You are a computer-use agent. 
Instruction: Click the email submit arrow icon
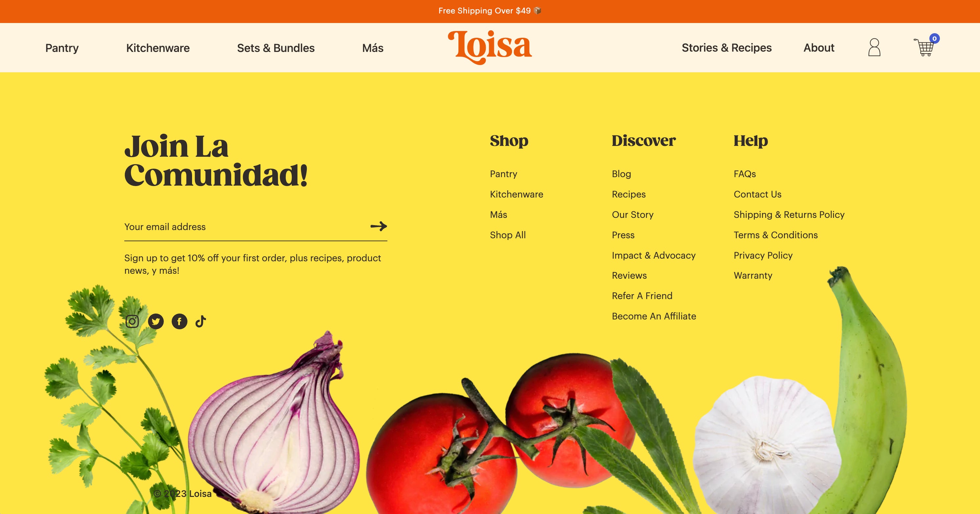[x=378, y=226]
